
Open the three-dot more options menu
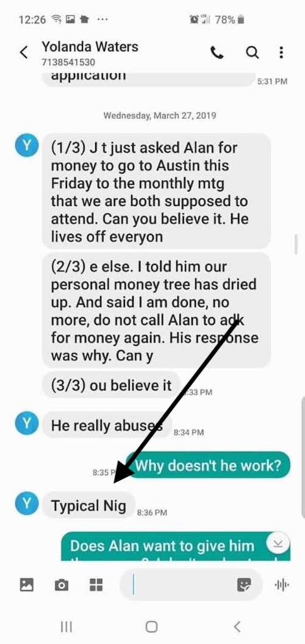point(281,52)
